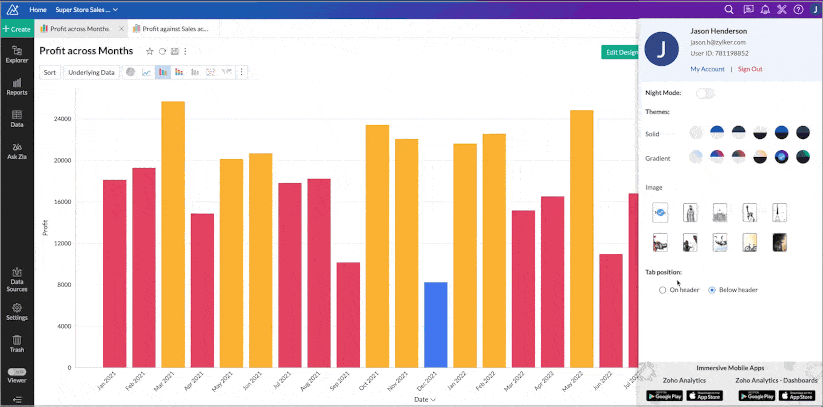Select the 'On header' tab position
823x407 pixels.
(662, 290)
